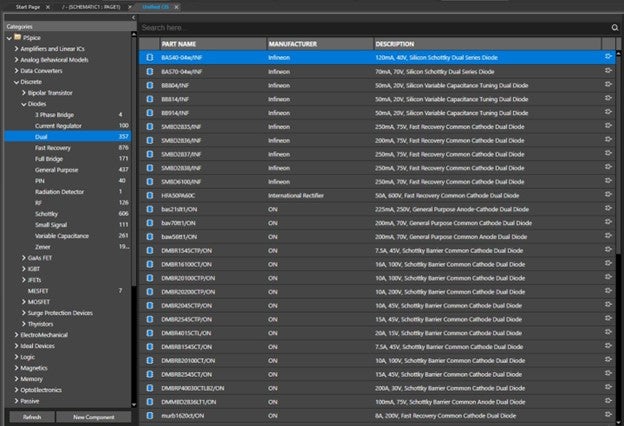Expand the ElectroMechanical category

[x=16, y=335]
